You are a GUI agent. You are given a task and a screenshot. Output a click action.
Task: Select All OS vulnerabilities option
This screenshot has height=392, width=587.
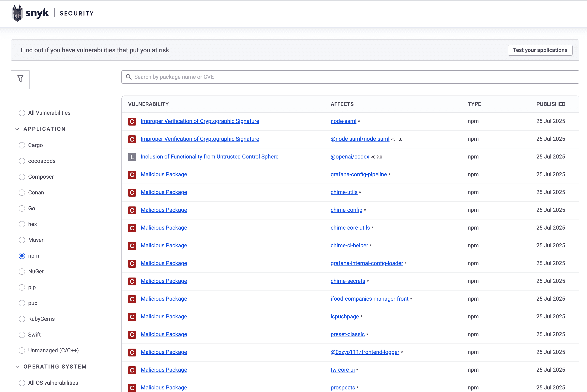pos(22,383)
